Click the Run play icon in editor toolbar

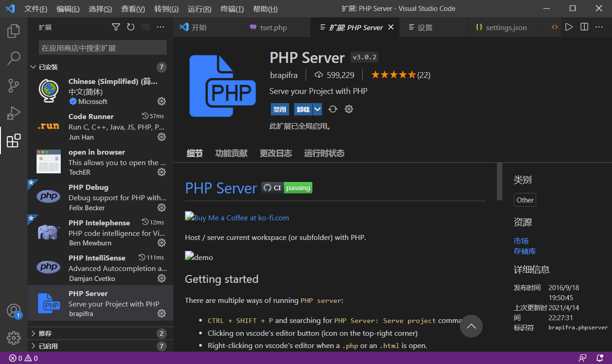[569, 27]
